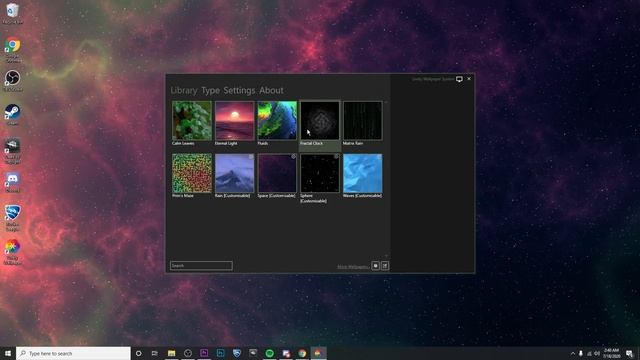Open customise gear on Waves wallpaper
640x360 pixels.
379,156
